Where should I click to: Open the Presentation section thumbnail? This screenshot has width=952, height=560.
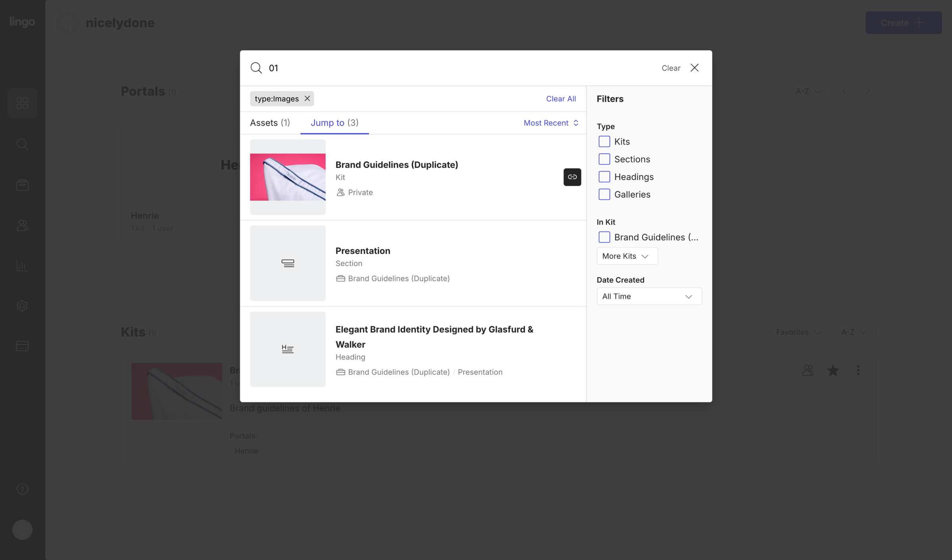pyautogui.click(x=288, y=263)
